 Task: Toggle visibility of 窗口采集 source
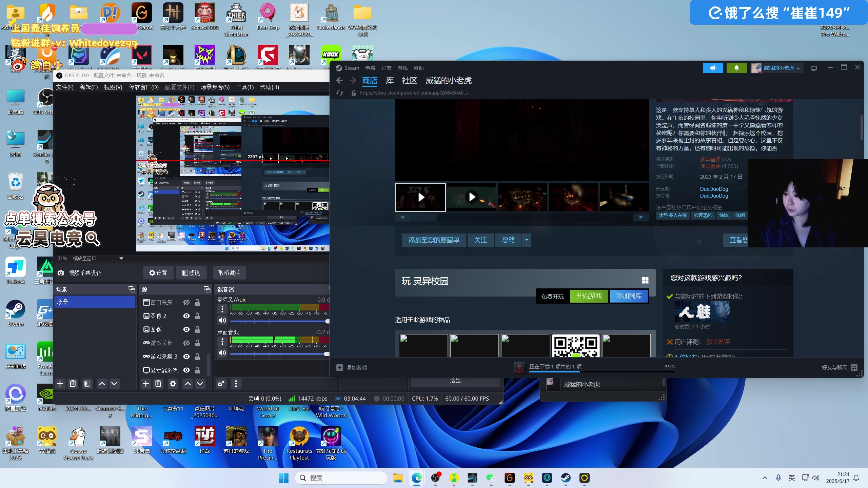pos(186,302)
